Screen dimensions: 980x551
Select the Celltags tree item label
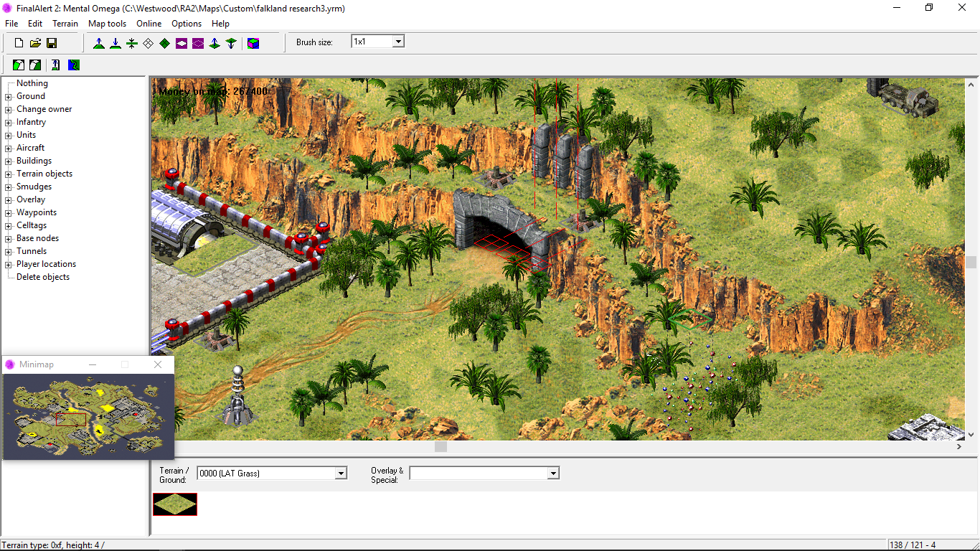click(32, 225)
